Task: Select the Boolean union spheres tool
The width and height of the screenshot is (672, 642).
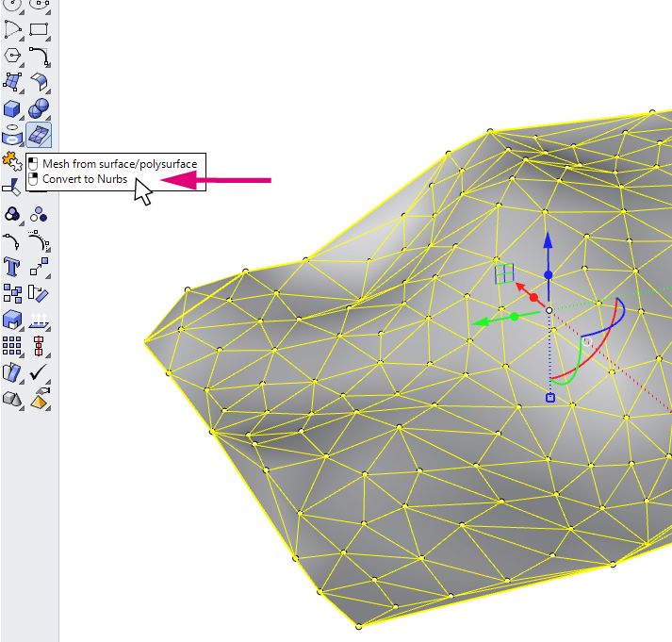Action: 39,108
